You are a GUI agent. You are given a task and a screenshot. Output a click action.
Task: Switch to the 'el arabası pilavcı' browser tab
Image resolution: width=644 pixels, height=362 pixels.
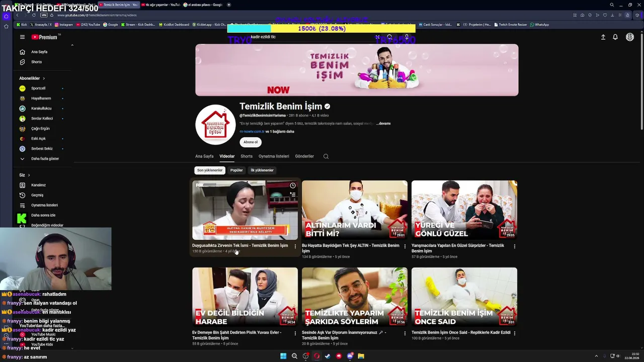203,5
